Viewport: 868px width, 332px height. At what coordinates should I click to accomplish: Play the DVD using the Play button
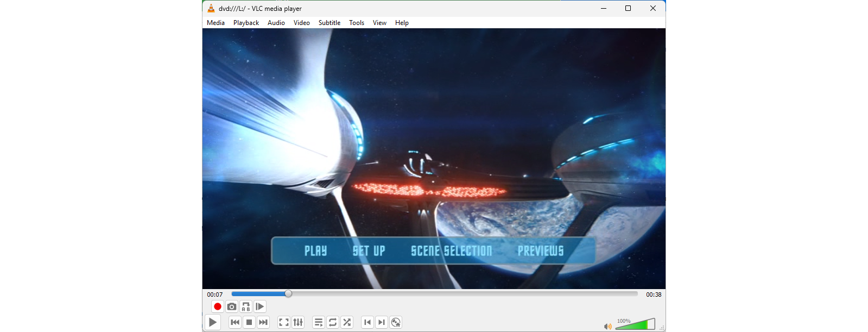(x=213, y=322)
